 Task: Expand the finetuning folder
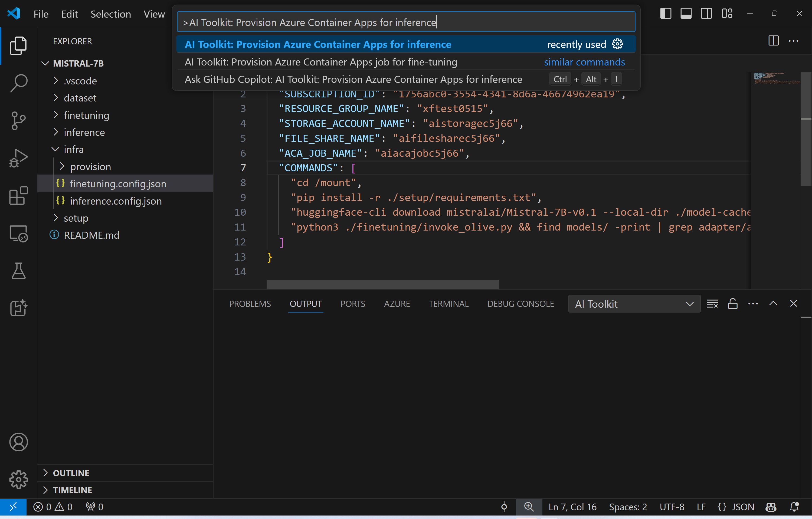[56, 115]
